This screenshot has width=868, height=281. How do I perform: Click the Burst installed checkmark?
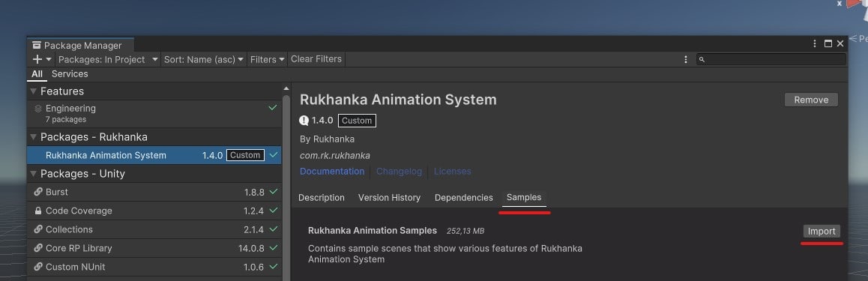point(273,192)
